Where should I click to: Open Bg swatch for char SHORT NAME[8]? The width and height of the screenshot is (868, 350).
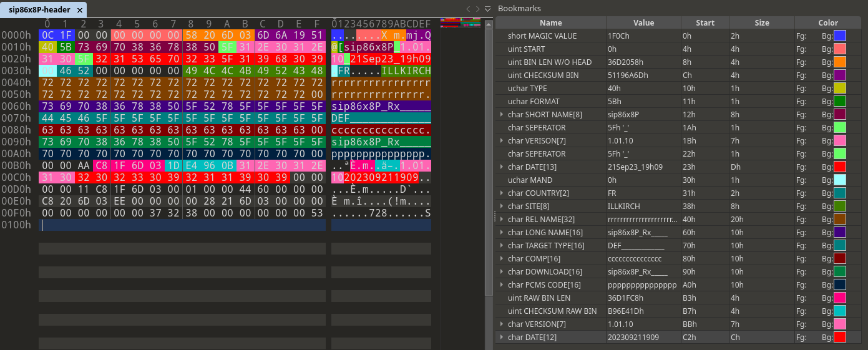pyautogui.click(x=840, y=114)
